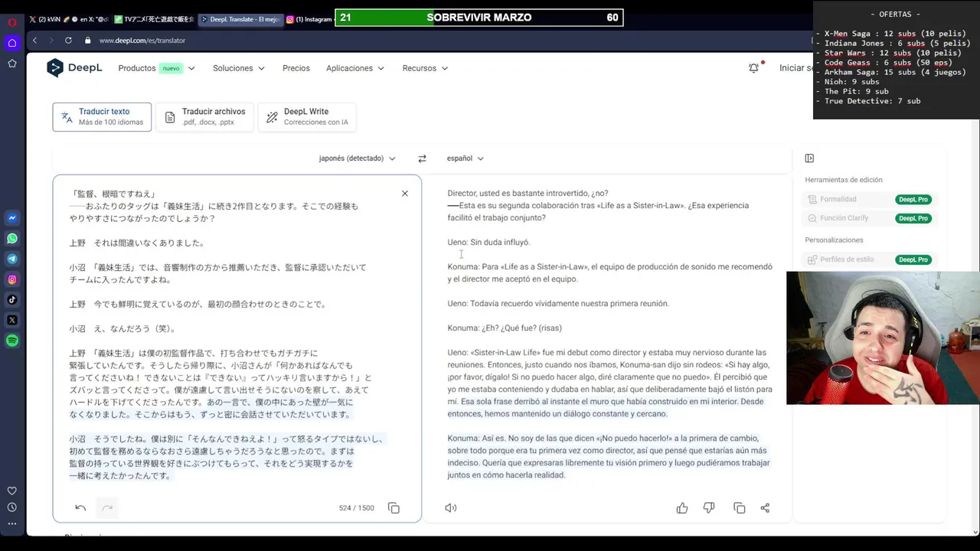The width and height of the screenshot is (980, 551).
Task: Click the 'Personalizaciones' heading
Action: (x=834, y=240)
